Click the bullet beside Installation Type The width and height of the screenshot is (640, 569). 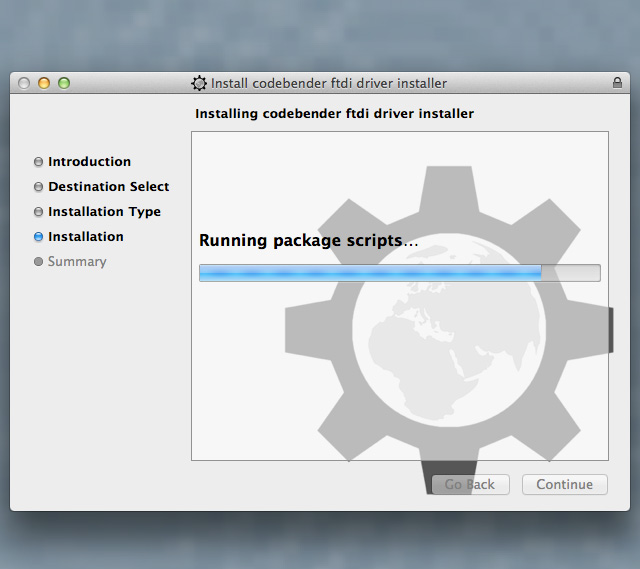[39, 212]
